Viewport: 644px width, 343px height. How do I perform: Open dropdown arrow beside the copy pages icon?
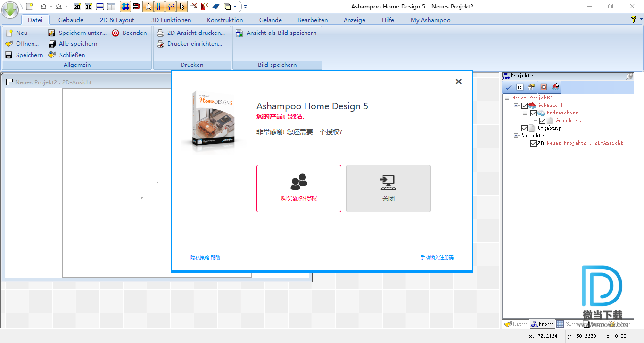(x=235, y=7)
